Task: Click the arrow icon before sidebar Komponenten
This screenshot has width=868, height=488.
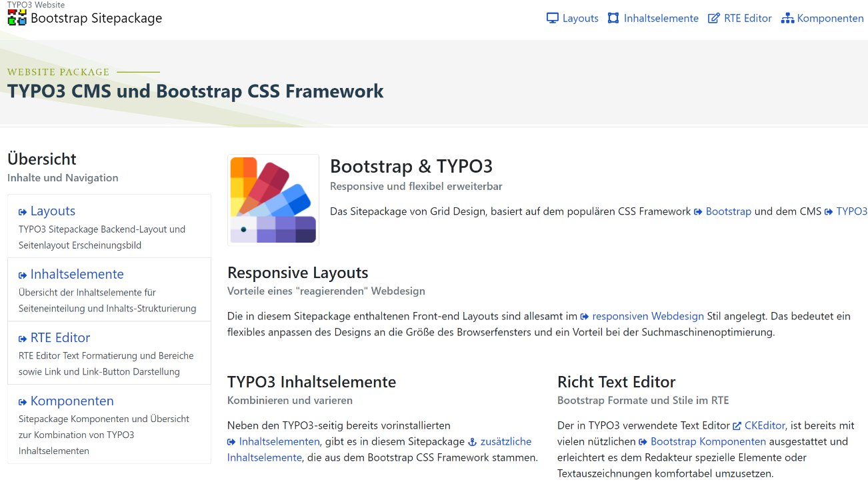Action: pyautogui.click(x=23, y=402)
